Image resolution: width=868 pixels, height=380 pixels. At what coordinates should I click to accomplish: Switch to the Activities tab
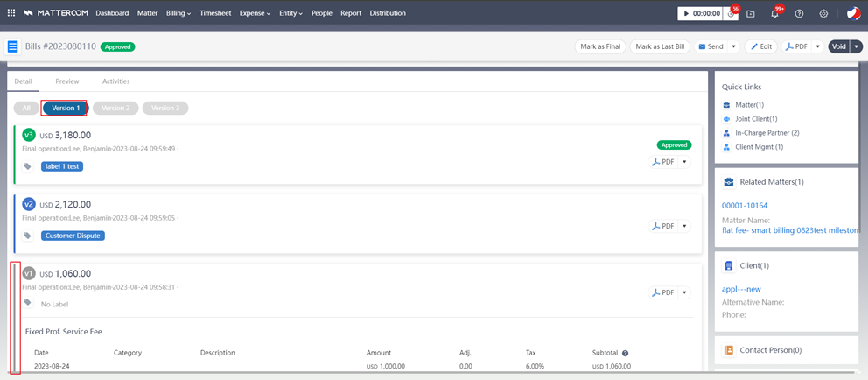(x=115, y=81)
